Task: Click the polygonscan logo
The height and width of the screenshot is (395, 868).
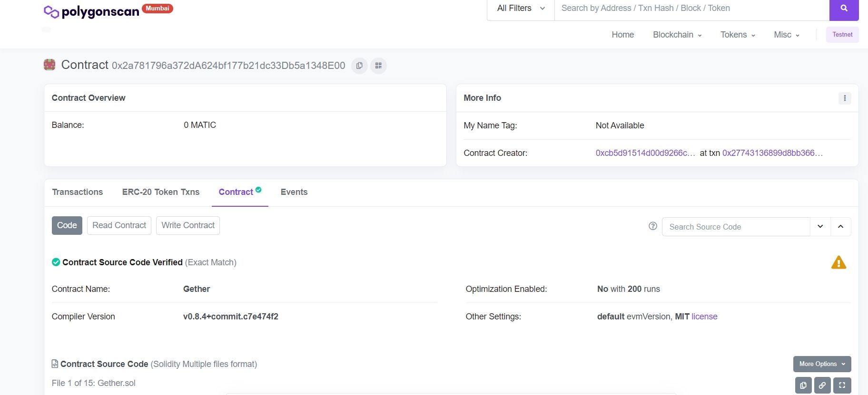Action: coord(91,11)
